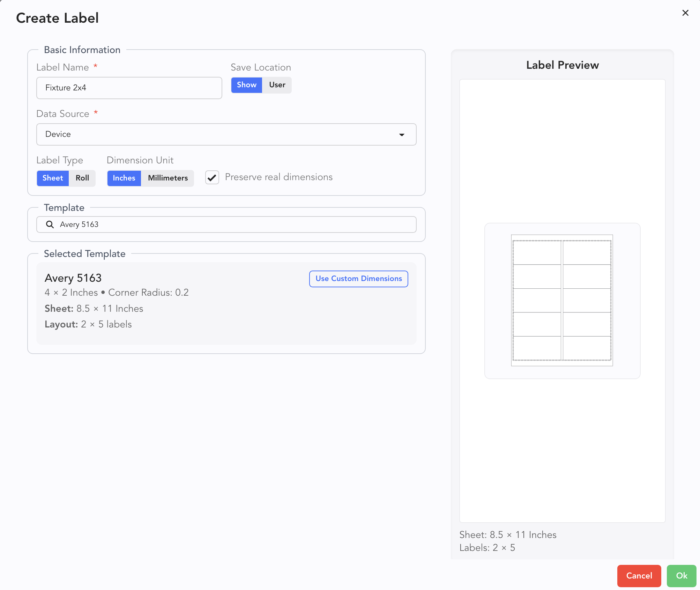The width and height of the screenshot is (700, 590).
Task: Confirm with the Ok button
Action: (682, 576)
